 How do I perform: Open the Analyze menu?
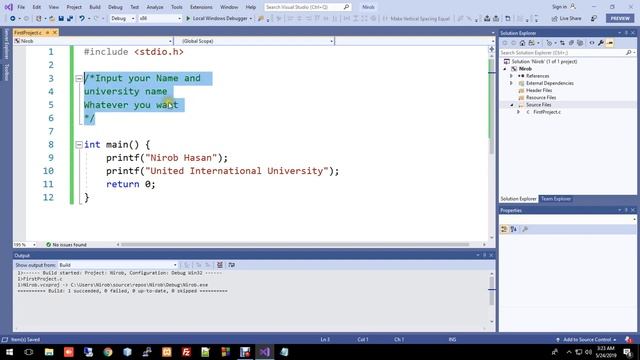(155, 7)
